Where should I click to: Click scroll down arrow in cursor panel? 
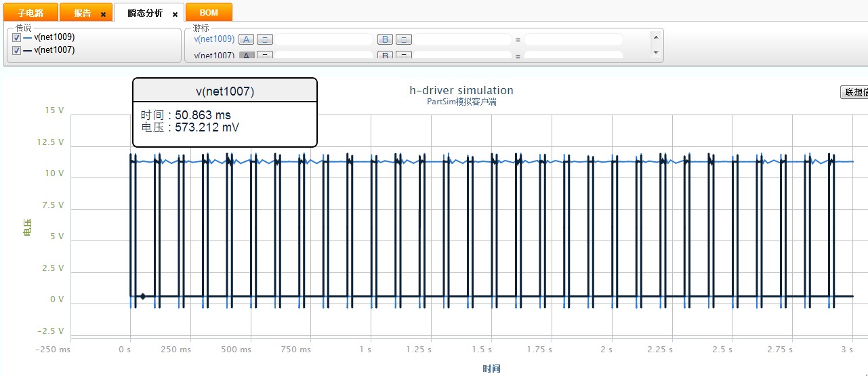click(655, 52)
